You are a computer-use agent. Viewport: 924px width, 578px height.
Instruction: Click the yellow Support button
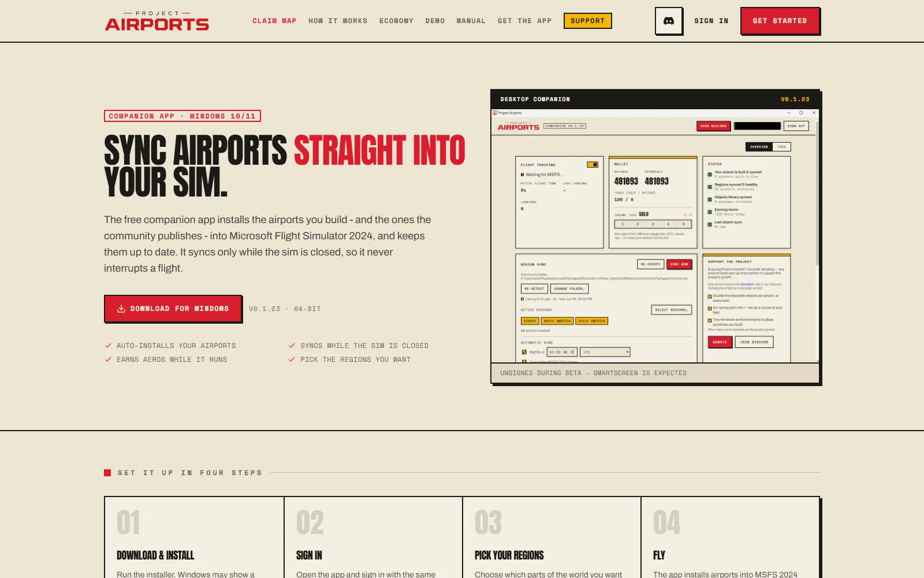point(587,21)
